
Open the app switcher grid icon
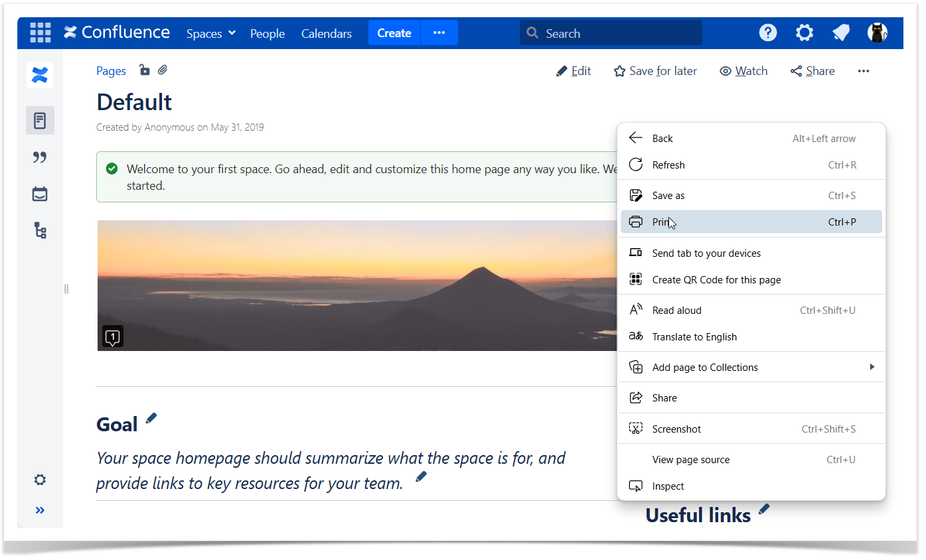(40, 33)
